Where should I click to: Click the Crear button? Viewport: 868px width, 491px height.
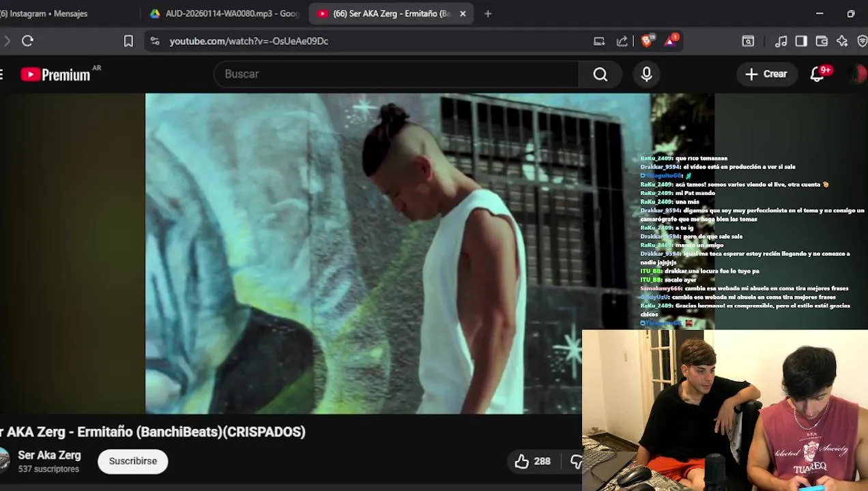click(x=766, y=74)
